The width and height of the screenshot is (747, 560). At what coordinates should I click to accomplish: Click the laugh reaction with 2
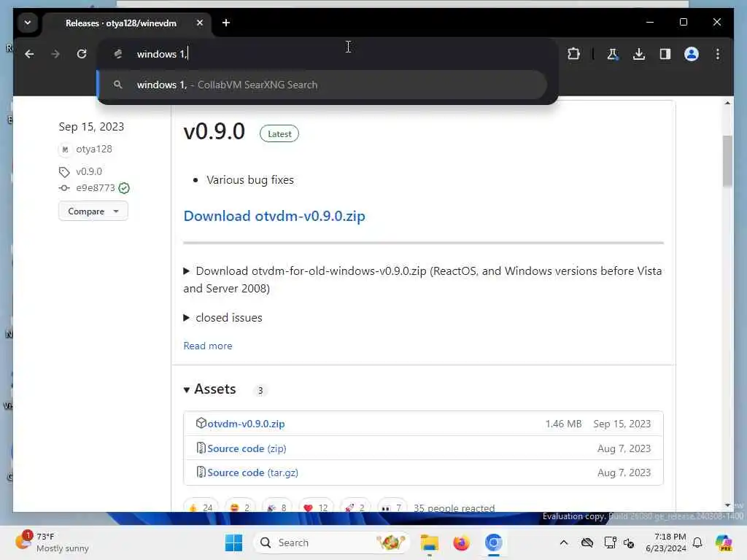240,507
